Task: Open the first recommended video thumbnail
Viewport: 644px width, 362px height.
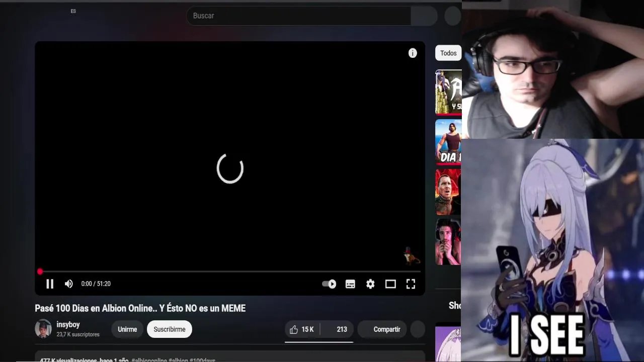Action: [x=448, y=93]
